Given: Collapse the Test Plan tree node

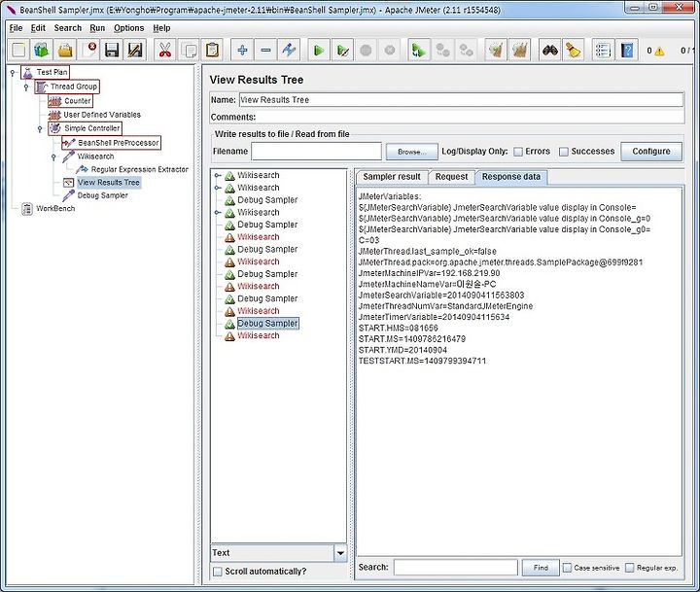Looking at the screenshot, I should 13,72.
